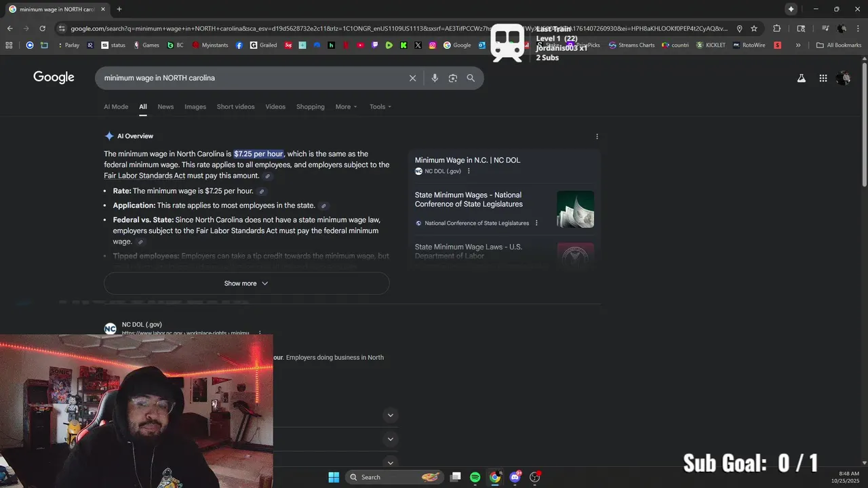Screen dimensions: 868x488
Task: Open the link chip beside Rate line
Action: [262, 192]
